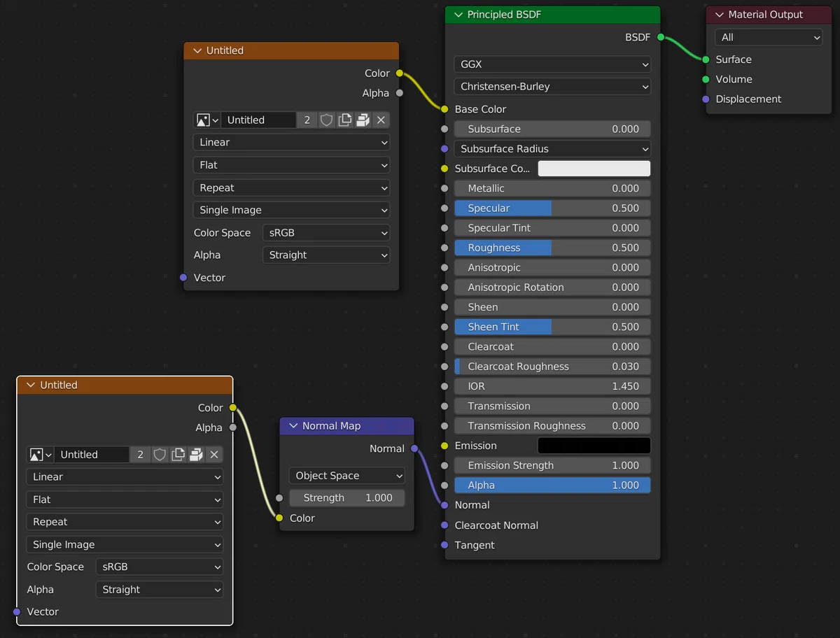Screen dimensions: 840x638
Task: Open the GGX distribution dropdown
Action: pos(552,64)
